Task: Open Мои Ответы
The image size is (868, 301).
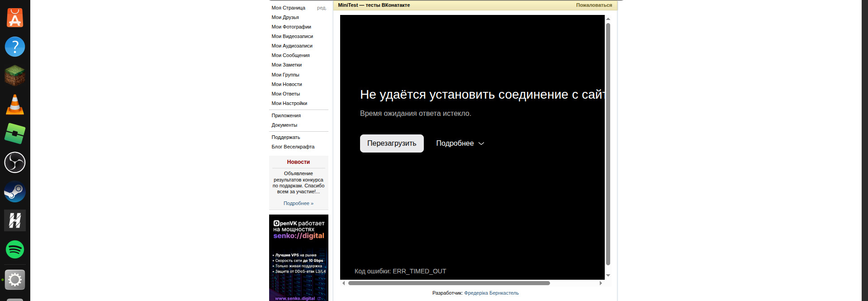Action: tap(285, 94)
